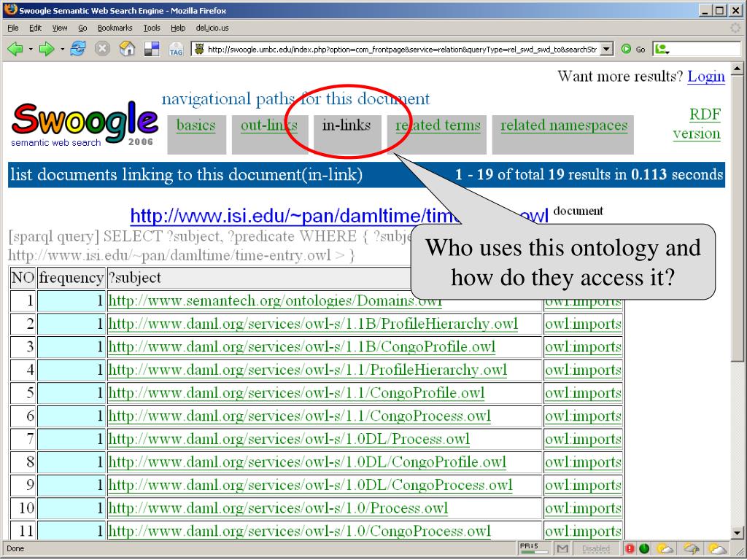Click the PR:5 PageRank progress bar

535,548
